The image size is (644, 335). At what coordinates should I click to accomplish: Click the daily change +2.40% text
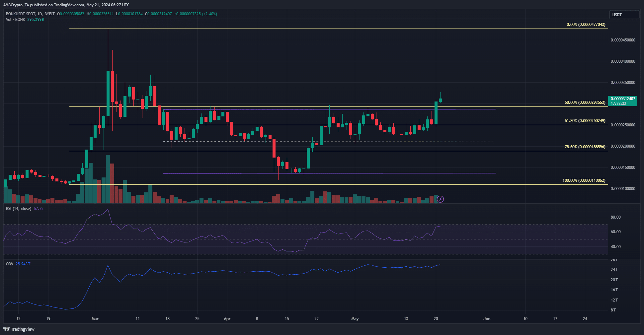pyautogui.click(x=210, y=14)
